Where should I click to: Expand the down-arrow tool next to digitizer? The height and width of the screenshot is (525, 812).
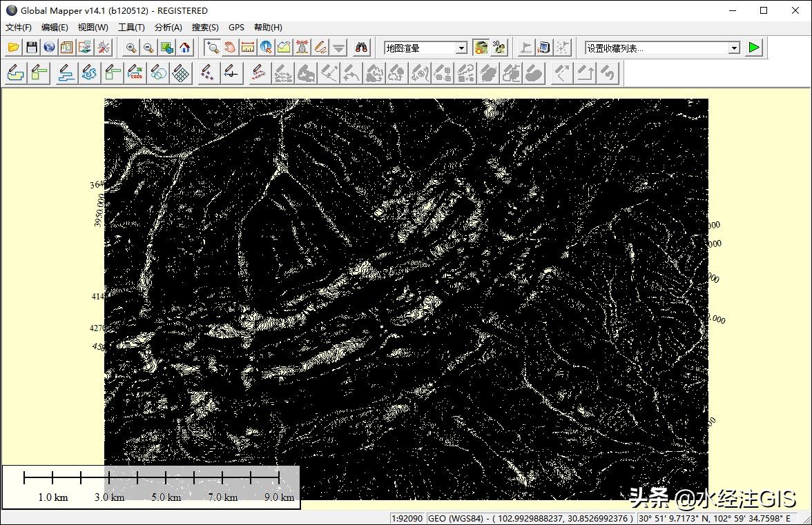coord(338,48)
